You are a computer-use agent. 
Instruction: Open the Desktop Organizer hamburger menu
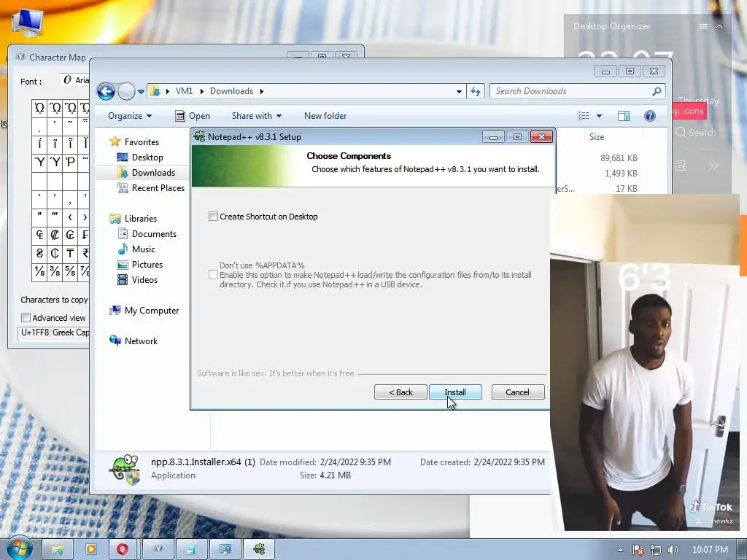coord(703,27)
